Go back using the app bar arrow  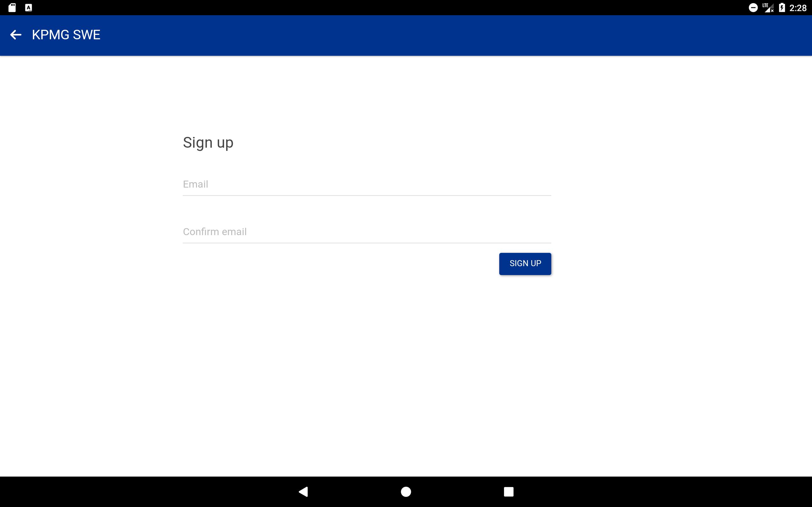[x=16, y=35]
